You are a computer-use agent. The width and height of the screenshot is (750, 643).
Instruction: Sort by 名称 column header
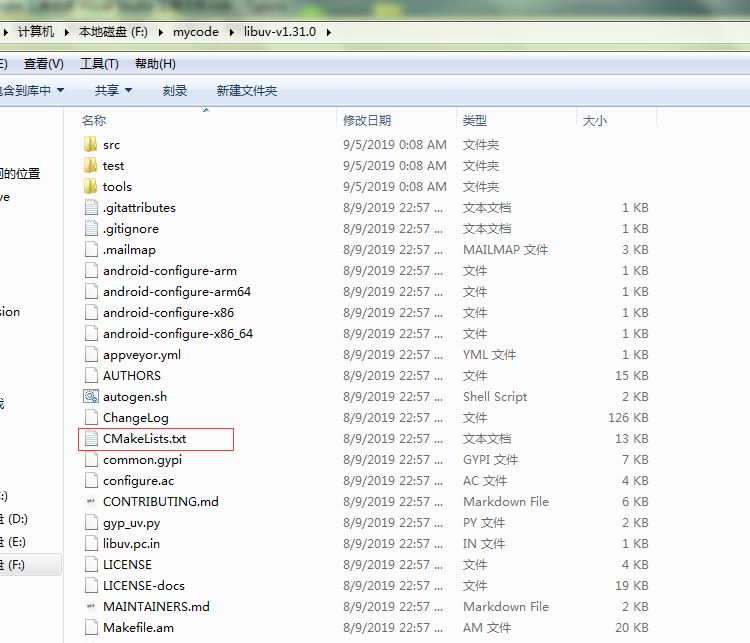(x=94, y=120)
